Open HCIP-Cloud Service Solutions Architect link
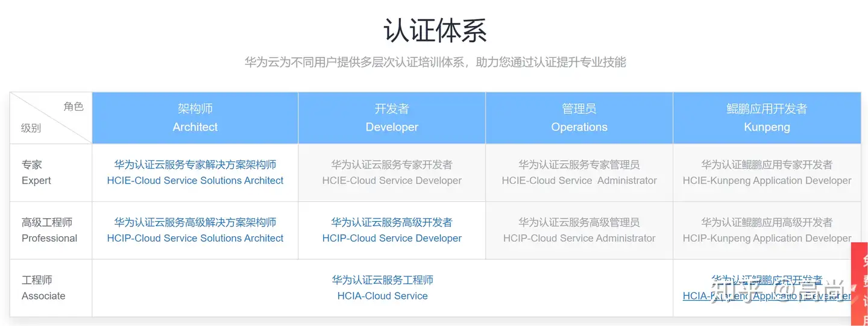The width and height of the screenshot is (868, 326). 195,238
